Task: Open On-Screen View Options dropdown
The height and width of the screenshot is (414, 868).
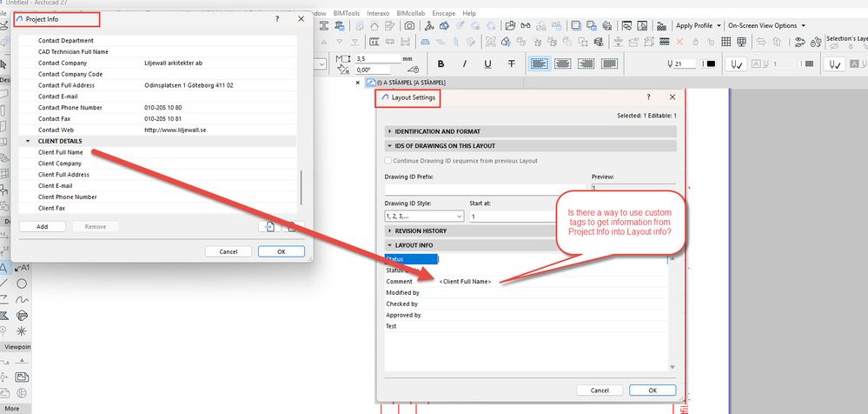Action: click(766, 25)
